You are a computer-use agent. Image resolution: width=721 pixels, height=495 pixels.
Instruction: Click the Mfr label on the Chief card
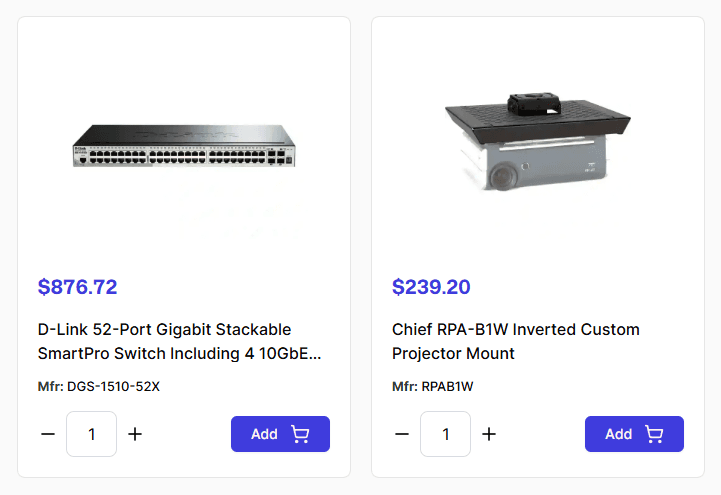click(404, 386)
